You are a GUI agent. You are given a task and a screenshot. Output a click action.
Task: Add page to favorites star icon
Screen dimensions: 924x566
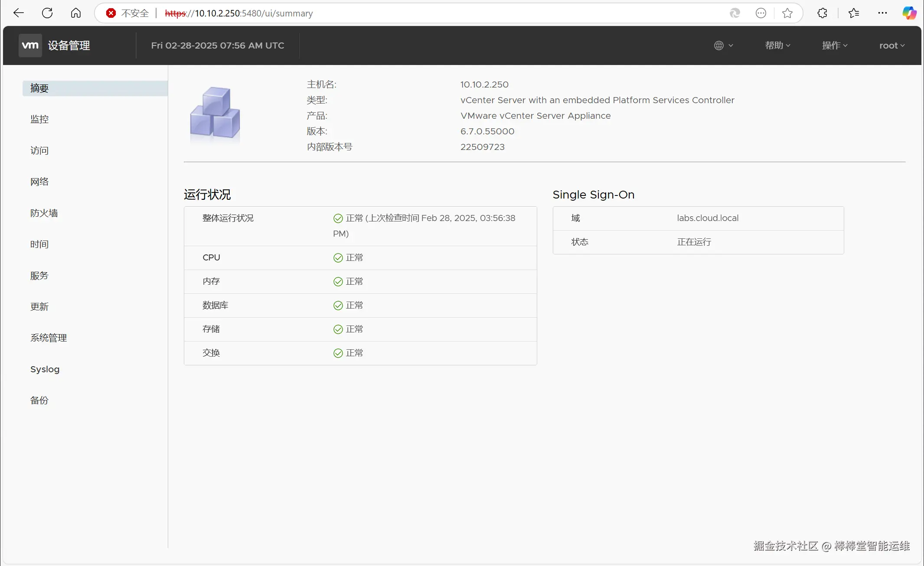click(787, 13)
